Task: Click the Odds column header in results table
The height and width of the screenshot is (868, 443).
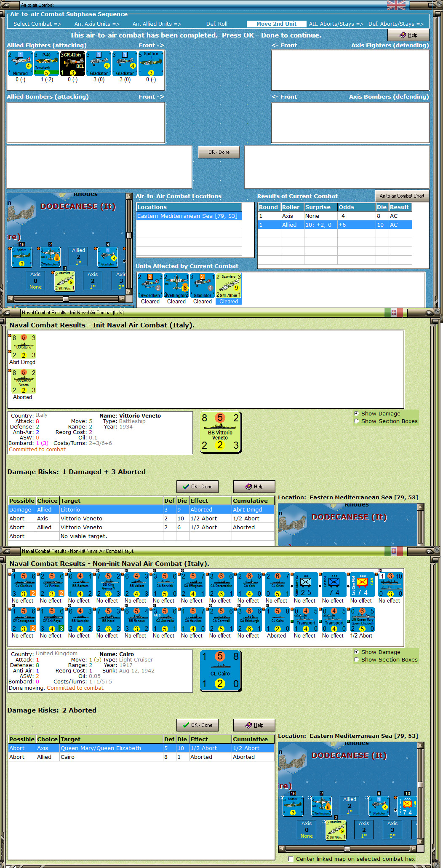Action: coord(357,207)
